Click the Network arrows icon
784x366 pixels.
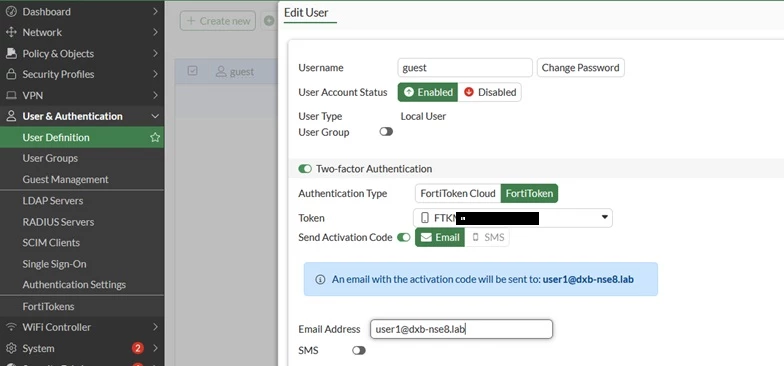click(11, 32)
